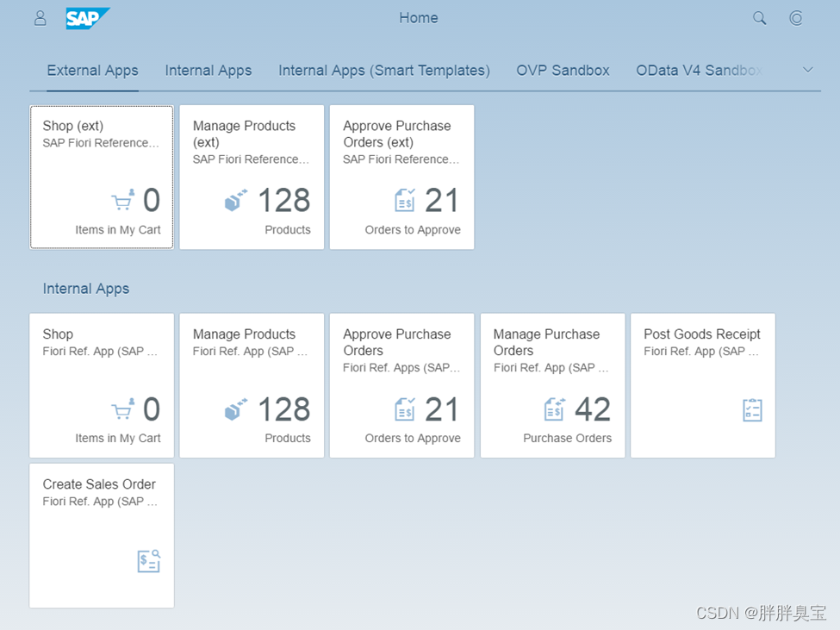The width and height of the screenshot is (840, 630).
Task: Select the OData V4 Sandbox tab
Action: pos(699,71)
